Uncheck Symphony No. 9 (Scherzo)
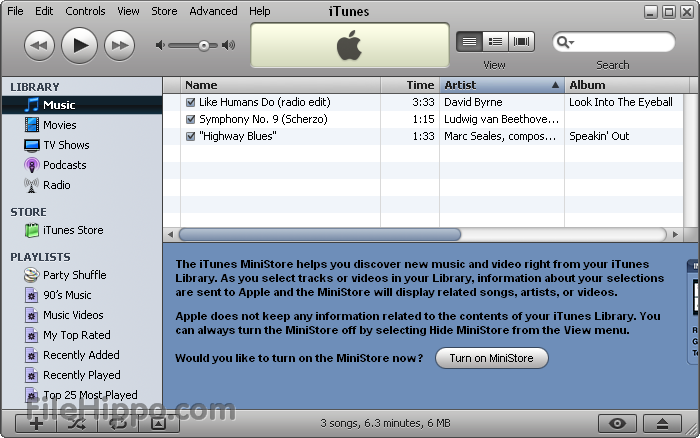This screenshot has width=700, height=438. click(191, 119)
